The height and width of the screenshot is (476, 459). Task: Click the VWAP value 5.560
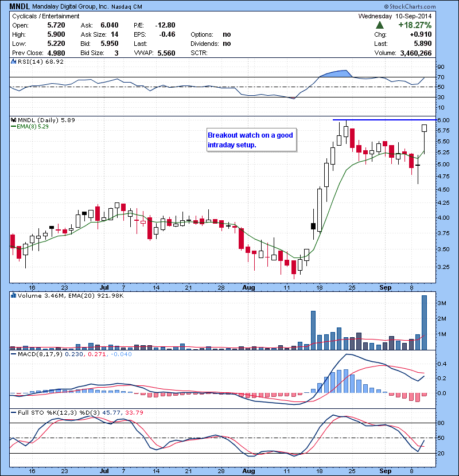coord(166,53)
